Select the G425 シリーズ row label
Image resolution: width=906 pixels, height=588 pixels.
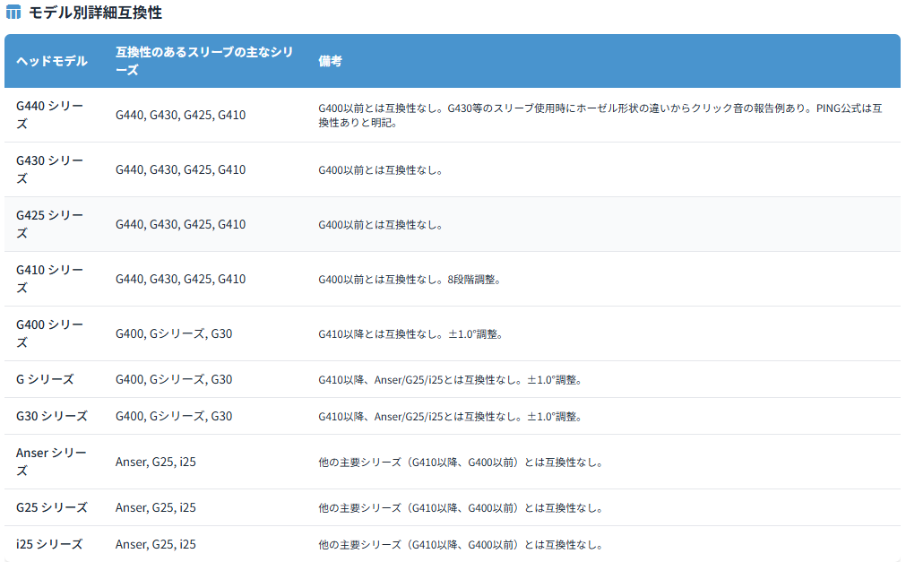point(50,224)
